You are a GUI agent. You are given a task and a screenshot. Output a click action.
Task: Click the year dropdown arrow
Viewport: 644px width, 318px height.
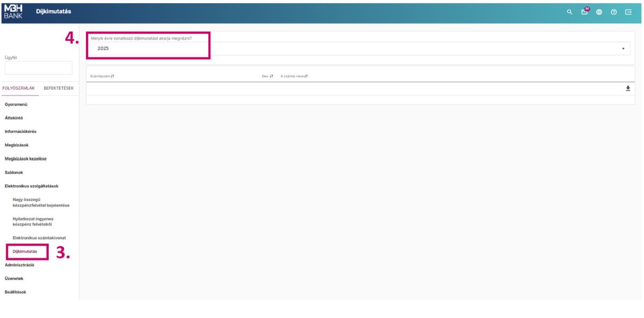pos(623,49)
